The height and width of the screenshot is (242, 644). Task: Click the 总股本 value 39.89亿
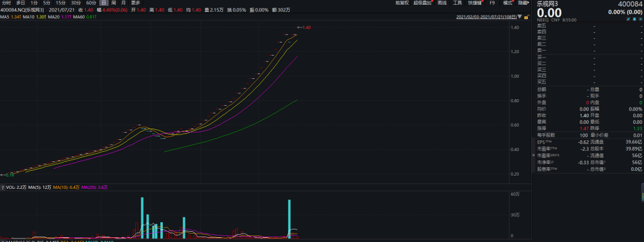coord(634,148)
